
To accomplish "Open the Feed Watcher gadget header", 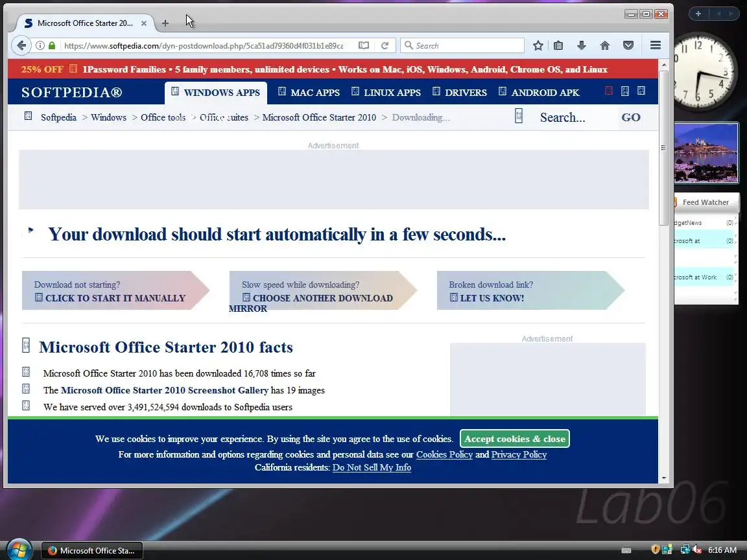I will 706,202.
